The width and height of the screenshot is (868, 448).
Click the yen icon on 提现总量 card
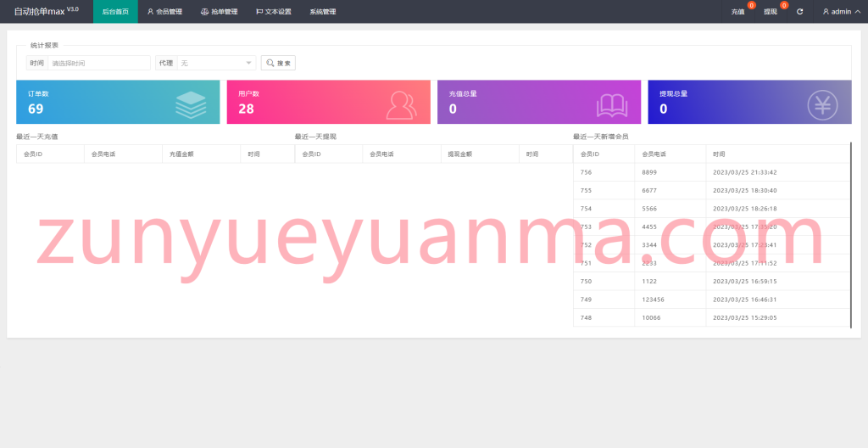click(x=822, y=105)
